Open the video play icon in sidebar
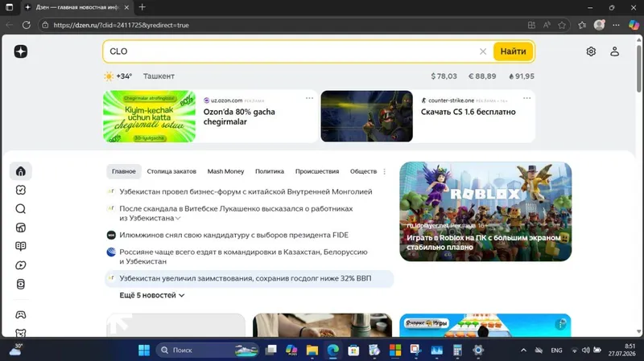Viewport: 644px width, 361px height. click(21, 265)
